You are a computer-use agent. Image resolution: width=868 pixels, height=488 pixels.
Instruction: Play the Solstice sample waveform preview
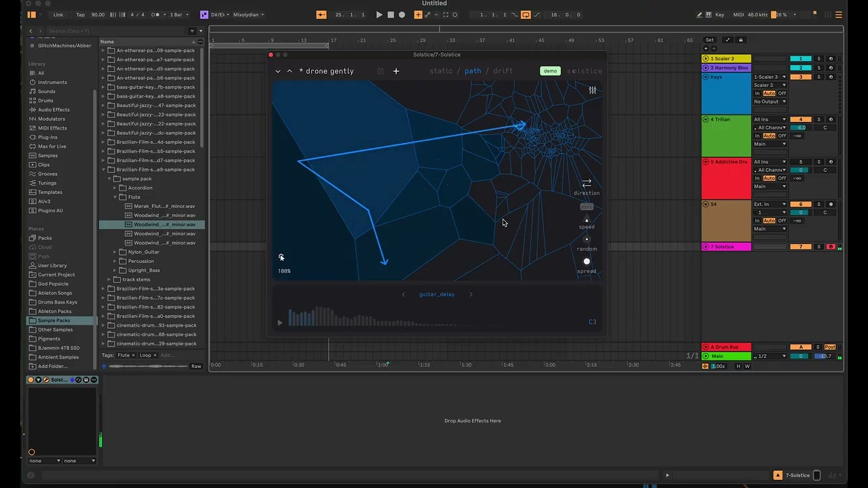[279, 323]
